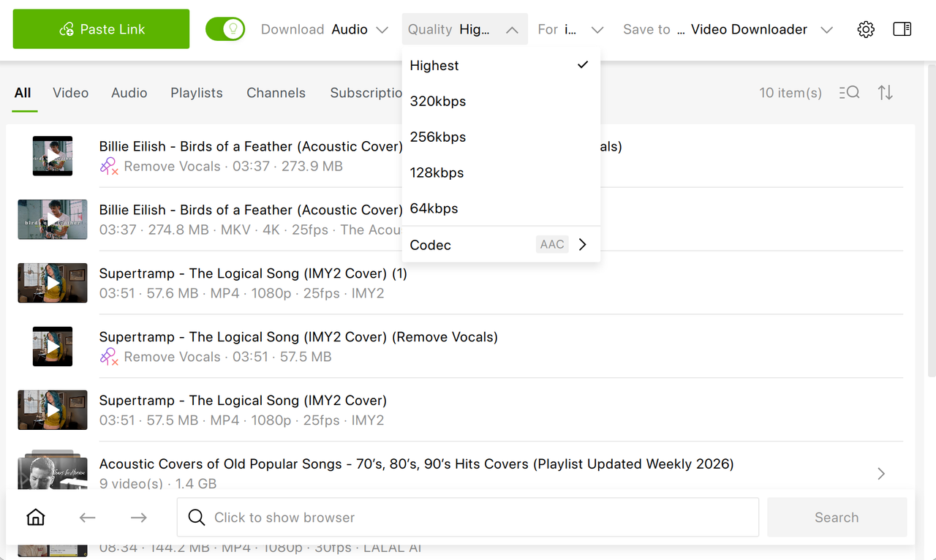This screenshot has width=936, height=560.
Task: Click the 10 item(s) count label
Action: tap(790, 93)
